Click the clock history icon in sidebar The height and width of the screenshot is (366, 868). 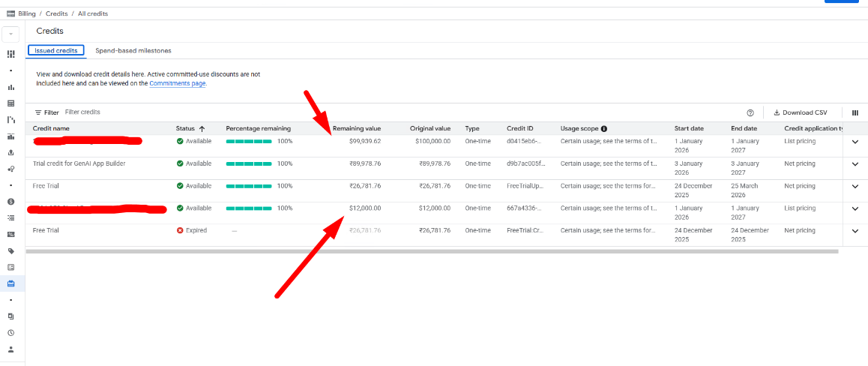click(11, 333)
